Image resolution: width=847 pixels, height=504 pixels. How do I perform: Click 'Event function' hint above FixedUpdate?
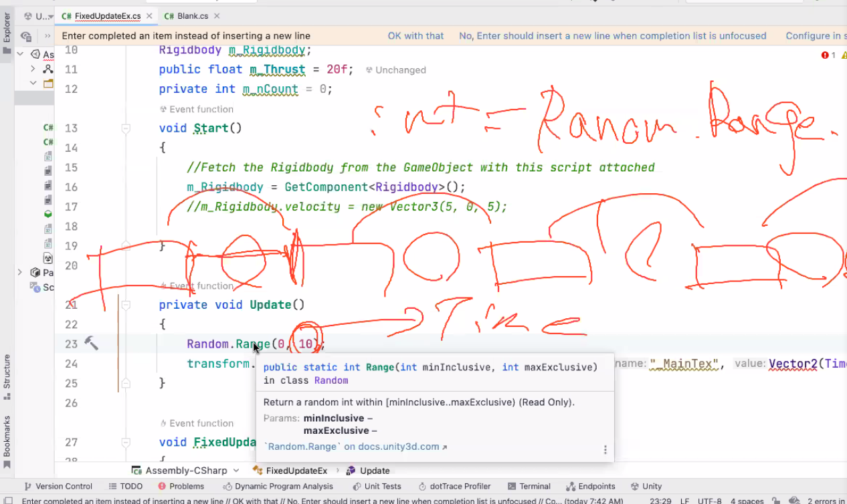click(197, 423)
